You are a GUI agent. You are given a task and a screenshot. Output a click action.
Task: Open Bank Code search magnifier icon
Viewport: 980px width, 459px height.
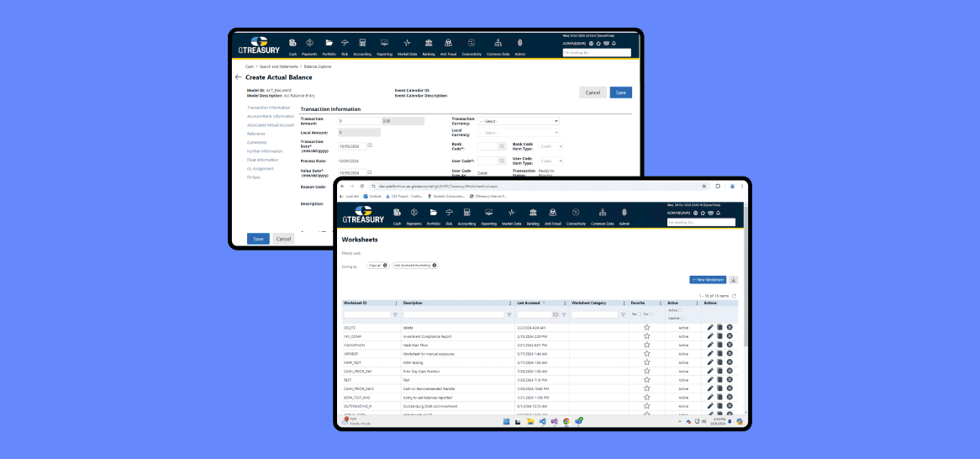[x=502, y=146]
